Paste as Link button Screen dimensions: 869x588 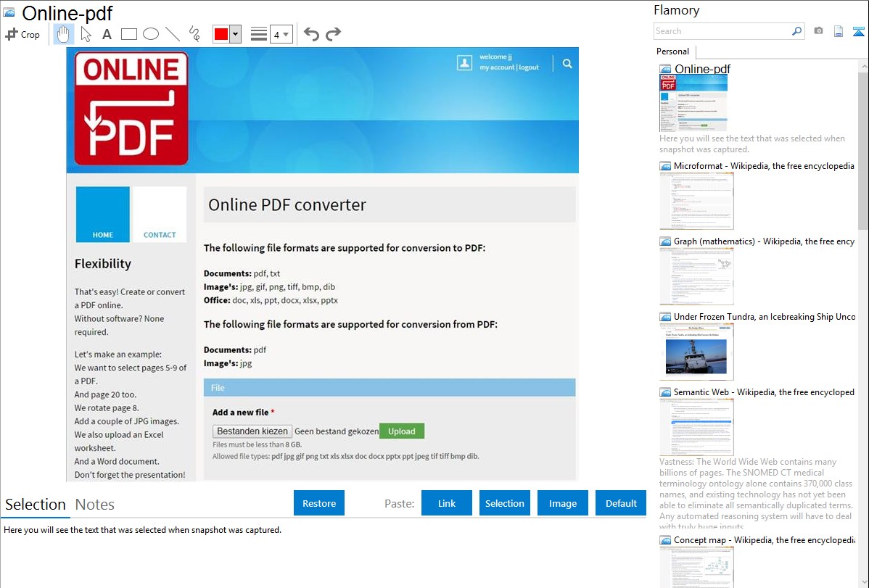tap(447, 503)
